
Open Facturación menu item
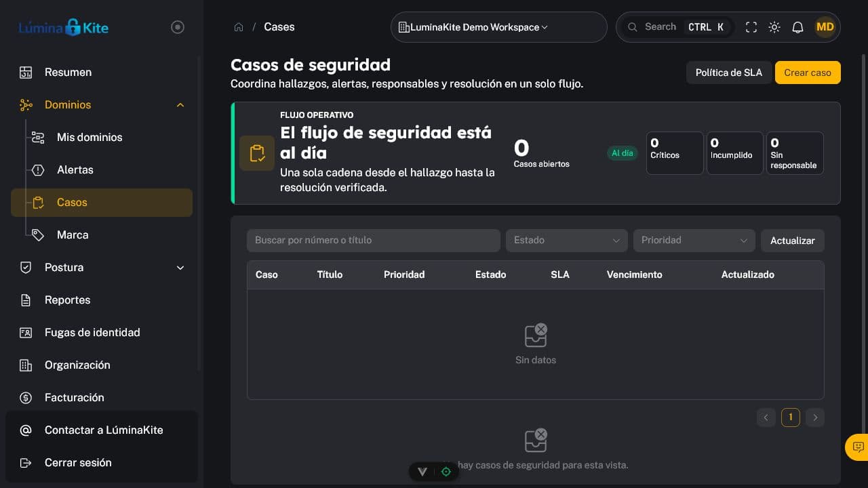tap(102, 398)
